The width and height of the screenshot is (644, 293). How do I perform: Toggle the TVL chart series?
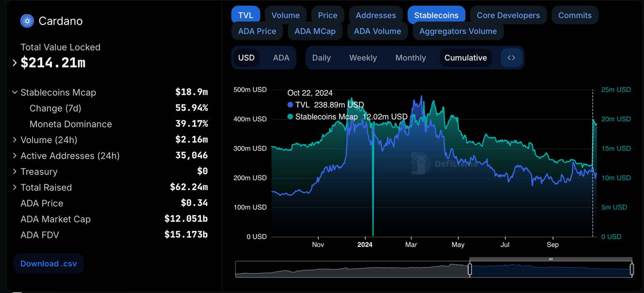pos(246,15)
